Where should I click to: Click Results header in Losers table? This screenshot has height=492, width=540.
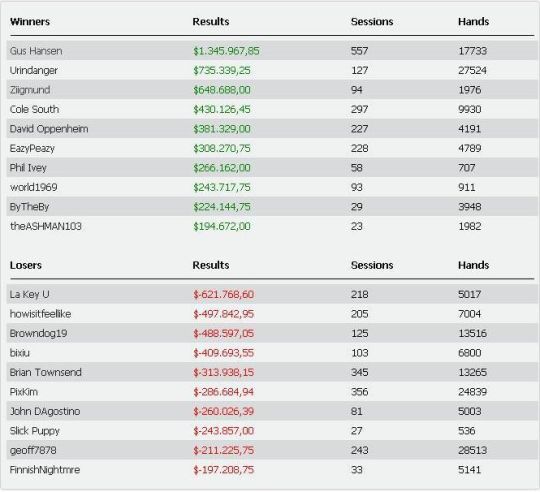(x=211, y=265)
